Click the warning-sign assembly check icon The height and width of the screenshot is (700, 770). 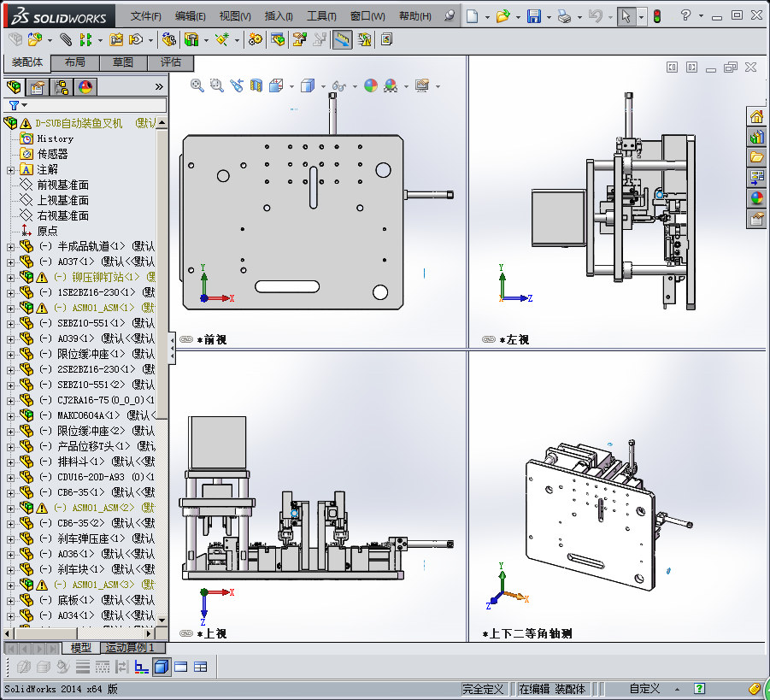364,39
